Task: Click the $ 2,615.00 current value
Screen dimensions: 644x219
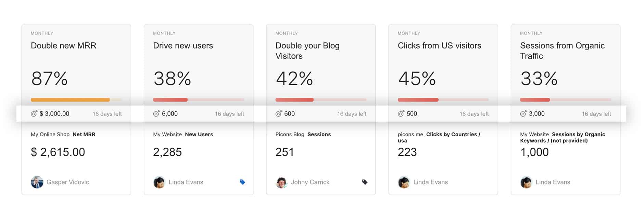Action: click(58, 152)
